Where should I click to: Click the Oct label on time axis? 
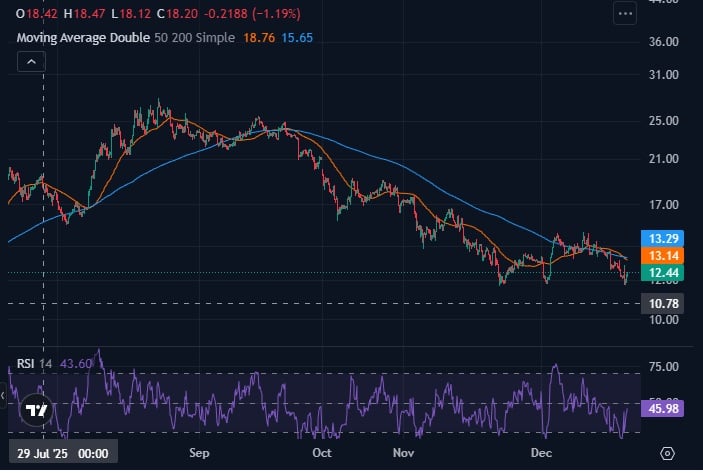[321, 453]
